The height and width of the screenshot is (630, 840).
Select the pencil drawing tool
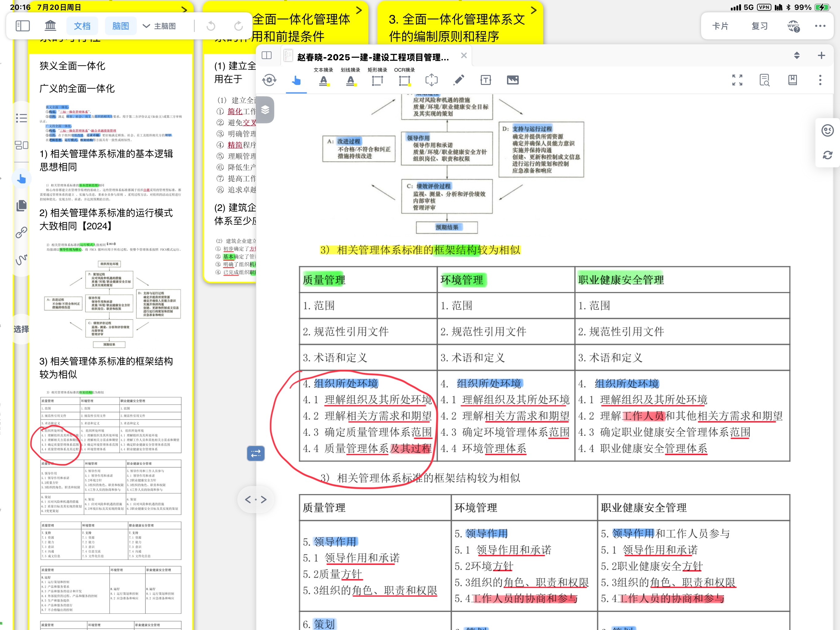(459, 80)
